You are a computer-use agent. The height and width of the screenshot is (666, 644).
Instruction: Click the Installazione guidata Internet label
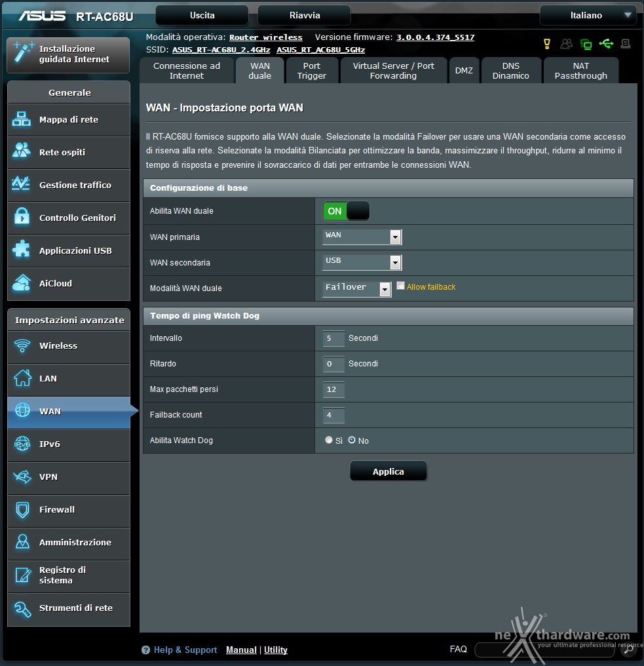[74, 54]
